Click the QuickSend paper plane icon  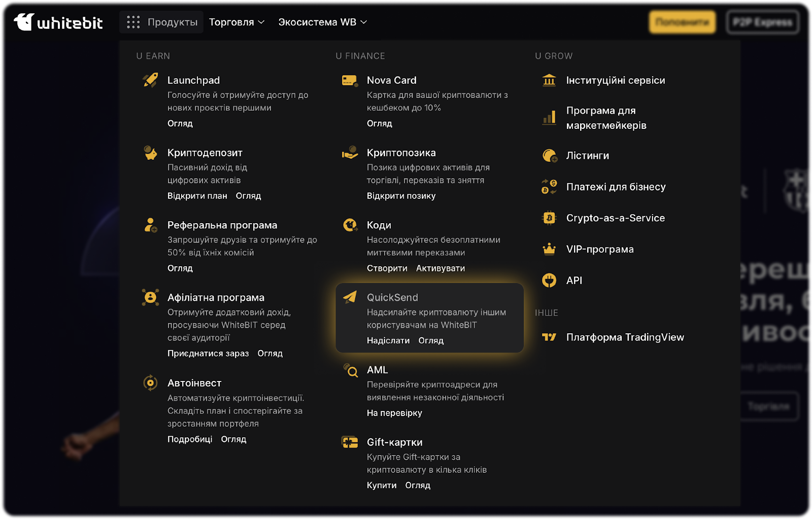pos(350,297)
